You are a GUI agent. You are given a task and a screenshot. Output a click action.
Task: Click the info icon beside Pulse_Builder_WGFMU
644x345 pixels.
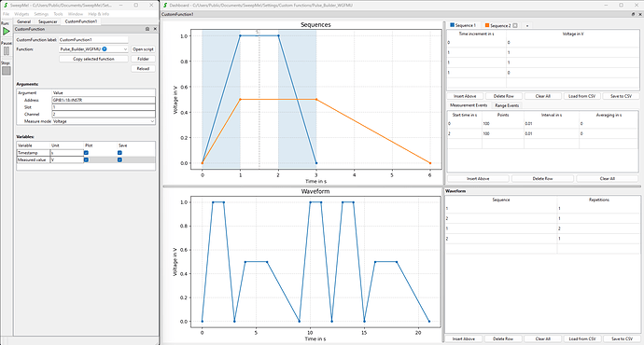pyautogui.click(x=105, y=48)
